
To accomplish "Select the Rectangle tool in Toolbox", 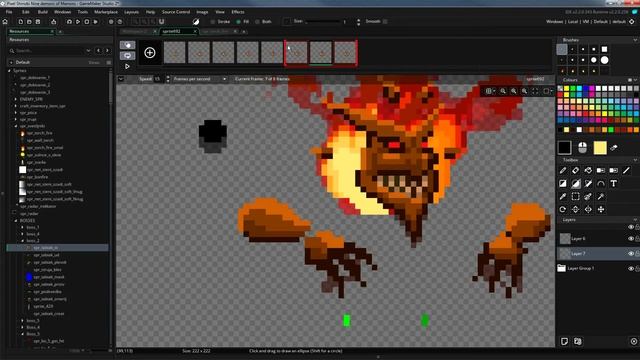I will [x=563, y=183].
